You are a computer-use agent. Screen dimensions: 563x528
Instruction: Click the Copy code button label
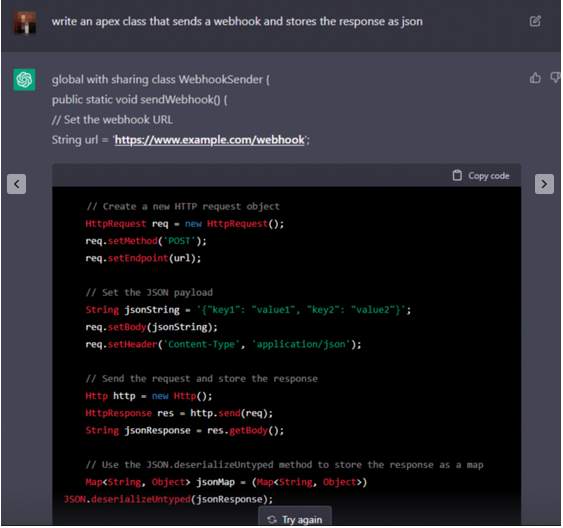pos(489,176)
